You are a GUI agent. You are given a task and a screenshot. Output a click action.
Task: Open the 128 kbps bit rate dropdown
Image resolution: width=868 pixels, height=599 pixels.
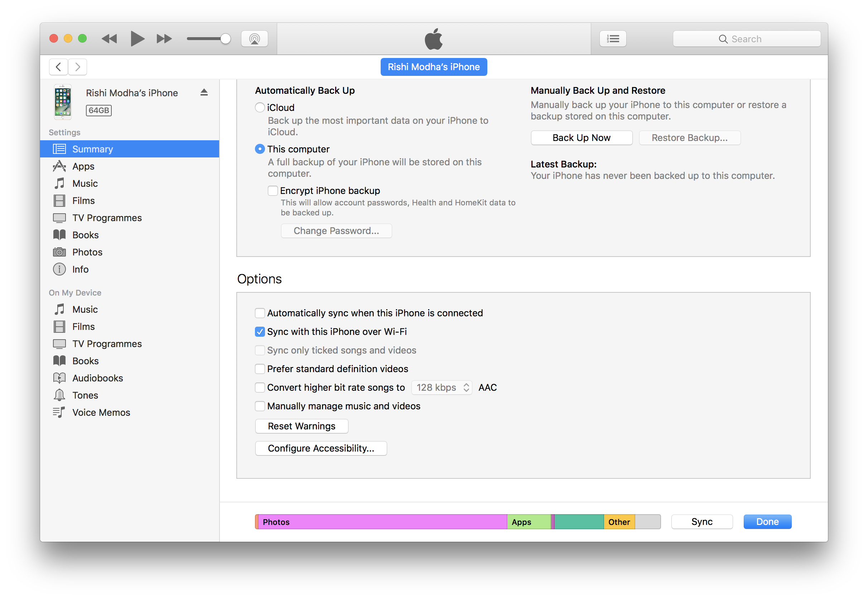click(x=442, y=388)
